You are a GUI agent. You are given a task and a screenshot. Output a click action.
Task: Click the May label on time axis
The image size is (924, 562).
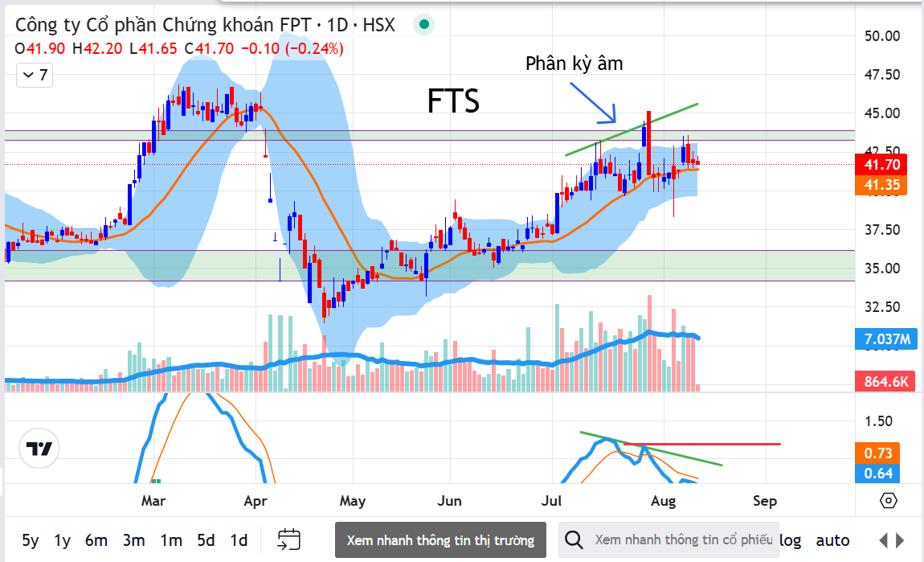pos(353,501)
